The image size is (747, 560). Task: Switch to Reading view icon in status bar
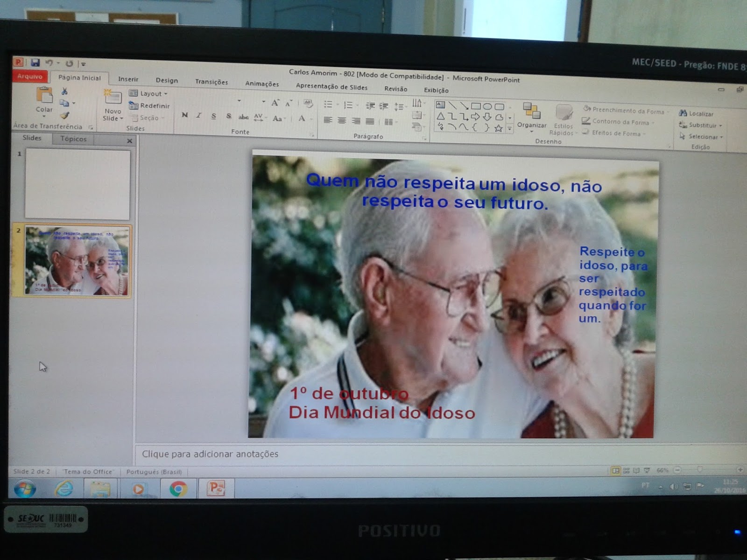636,470
